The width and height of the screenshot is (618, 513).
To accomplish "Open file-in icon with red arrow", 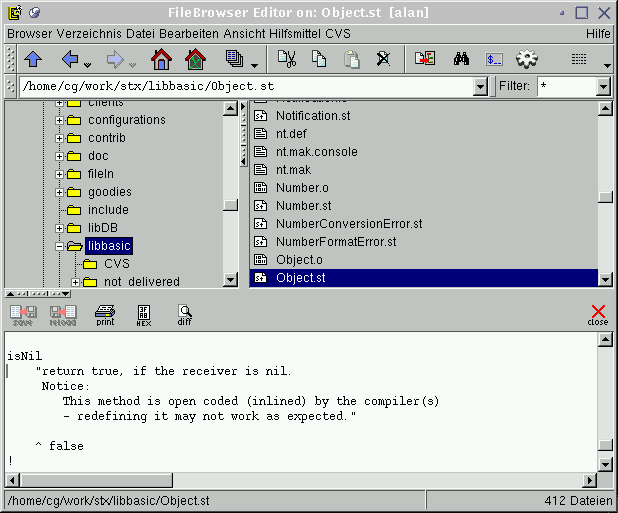I will [x=425, y=58].
